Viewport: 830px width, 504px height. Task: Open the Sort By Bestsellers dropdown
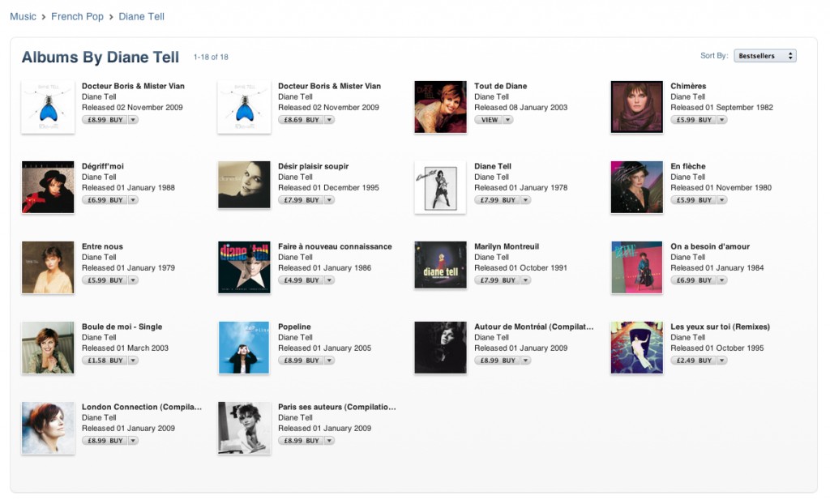[765, 56]
